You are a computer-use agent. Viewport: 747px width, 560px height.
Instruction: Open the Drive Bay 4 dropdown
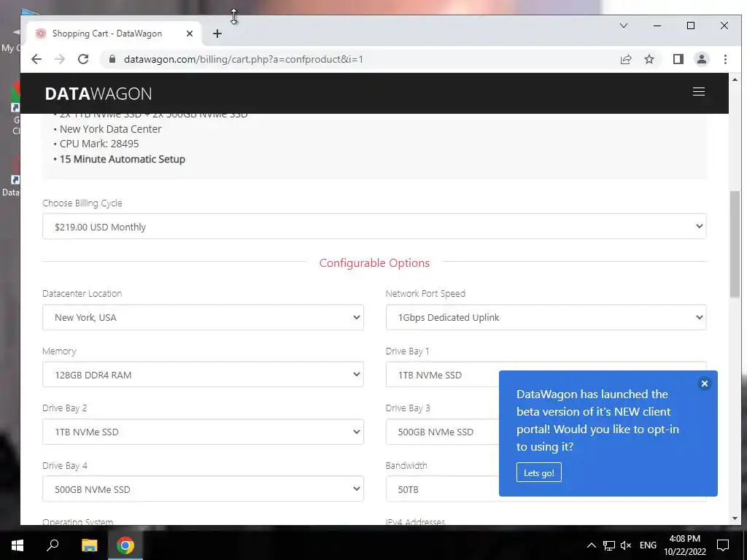pyautogui.click(x=203, y=489)
